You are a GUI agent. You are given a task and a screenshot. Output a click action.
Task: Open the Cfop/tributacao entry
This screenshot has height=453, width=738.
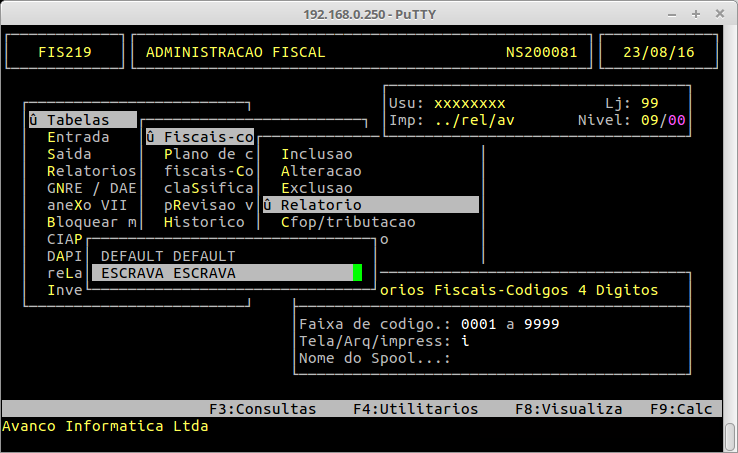(x=347, y=222)
